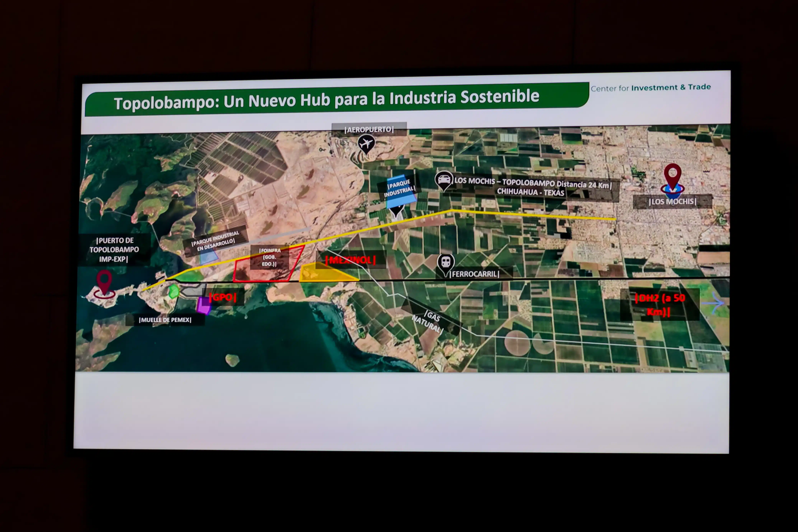
Task: Click the LOS MOCHIS label
Action: pyautogui.click(x=673, y=201)
